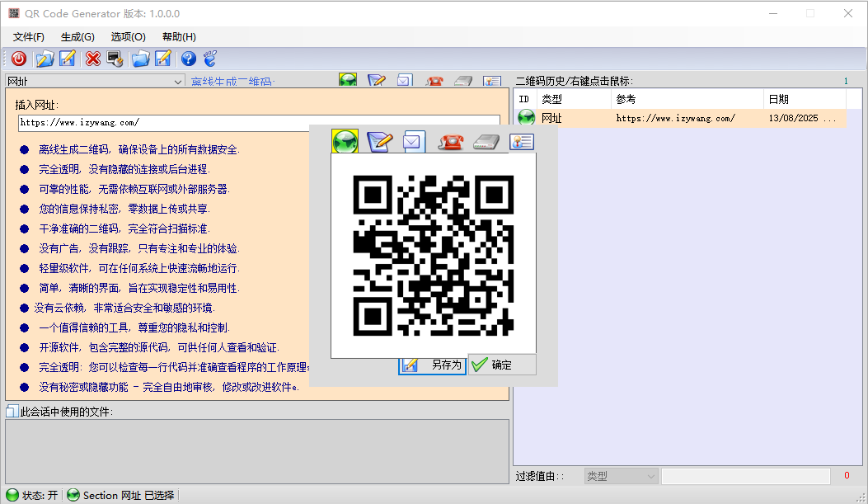
Task: Click the bullet text 离线生成二维码，确保设备上的所有数据安全
Action: pos(139,149)
